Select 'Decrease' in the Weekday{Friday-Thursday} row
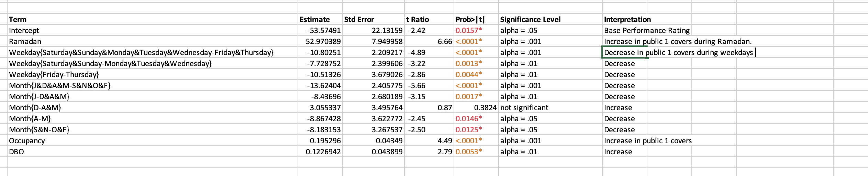The width and height of the screenshot is (868, 176). pyautogui.click(x=619, y=74)
